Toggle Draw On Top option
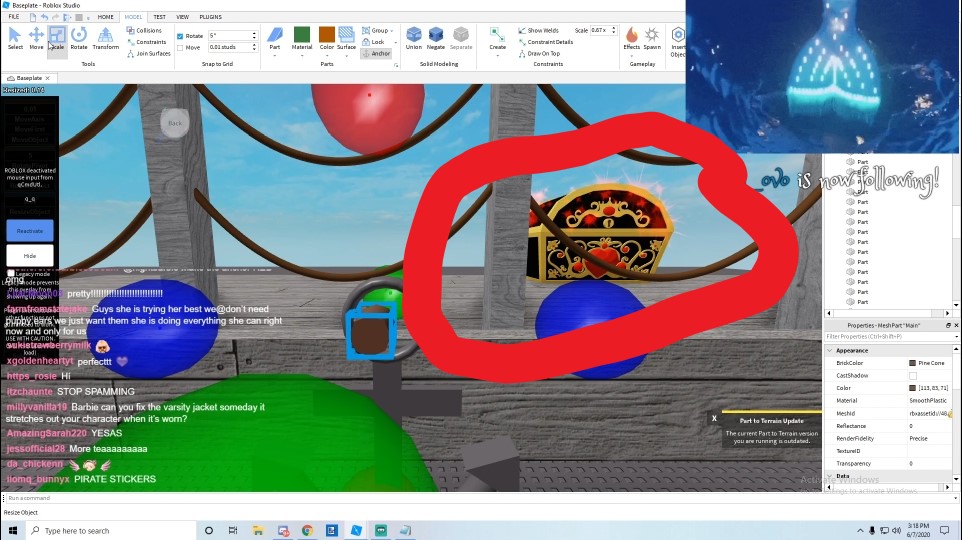The width and height of the screenshot is (962, 540). click(539, 53)
